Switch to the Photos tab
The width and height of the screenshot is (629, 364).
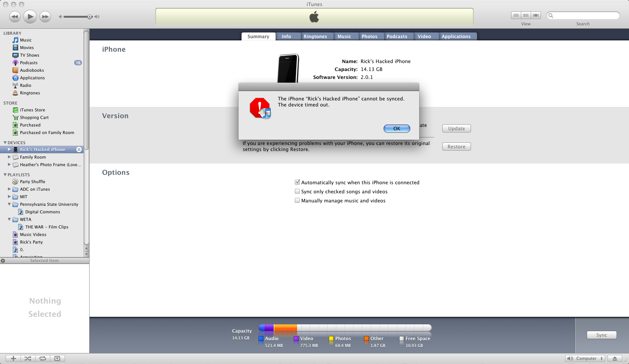click(x=370, y=36)
